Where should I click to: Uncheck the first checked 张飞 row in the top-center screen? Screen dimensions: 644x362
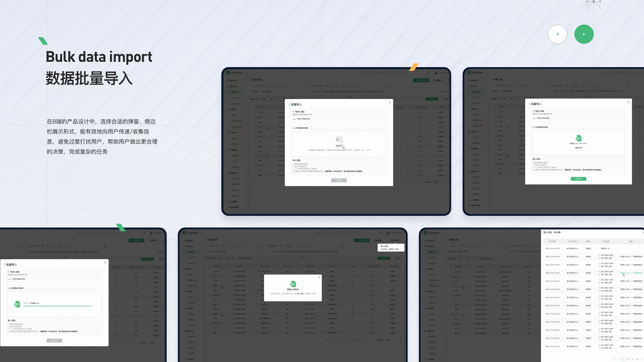click(x=256, y=117)
